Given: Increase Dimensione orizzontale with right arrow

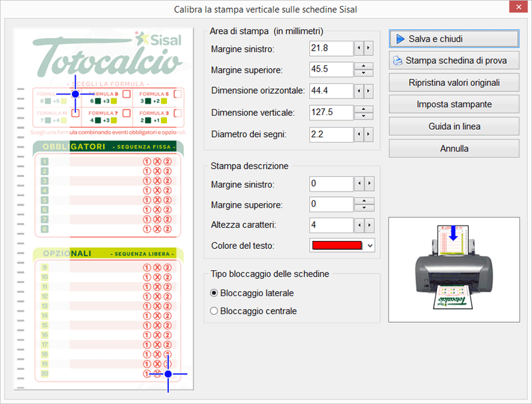Looking at the screenshot, I should click(x=368, y=90).
